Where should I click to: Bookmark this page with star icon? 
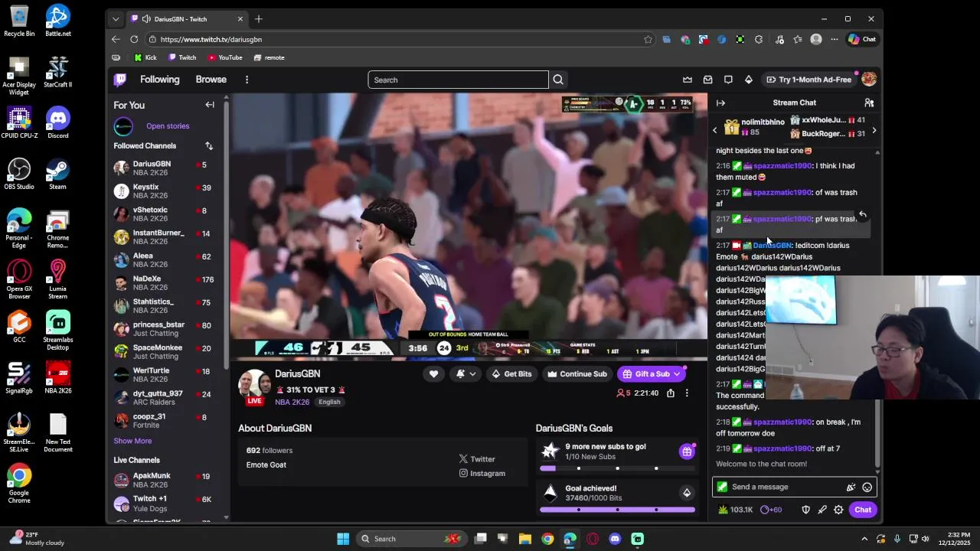coord(648,39)
